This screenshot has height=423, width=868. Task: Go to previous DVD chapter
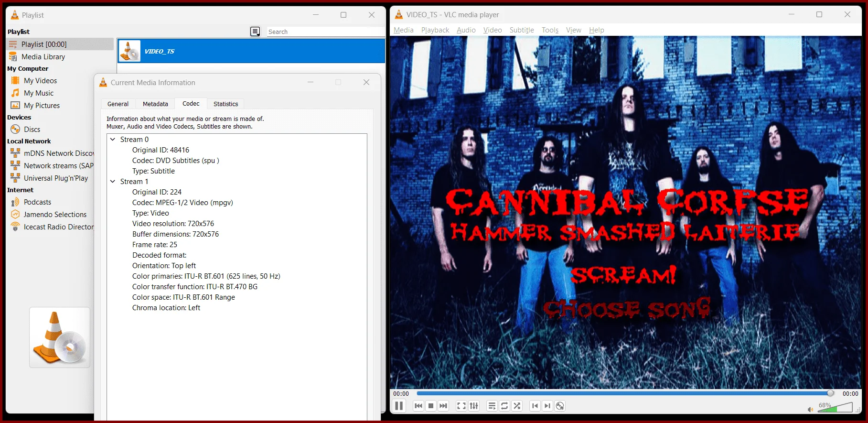[x=535, y=406]
